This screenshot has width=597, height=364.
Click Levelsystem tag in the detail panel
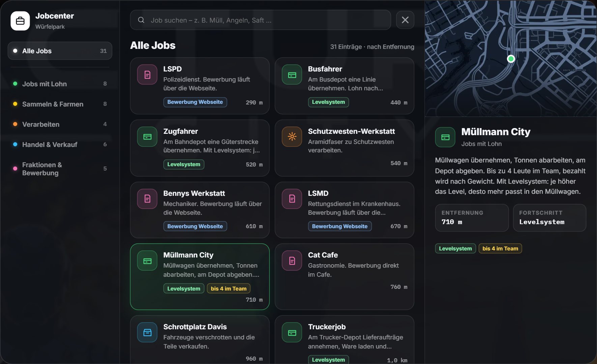455,248
